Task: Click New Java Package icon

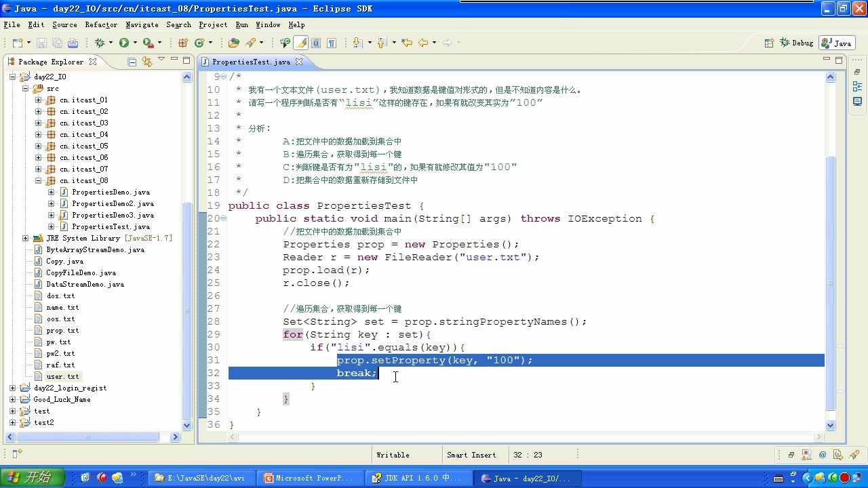Action: [182, 43]
